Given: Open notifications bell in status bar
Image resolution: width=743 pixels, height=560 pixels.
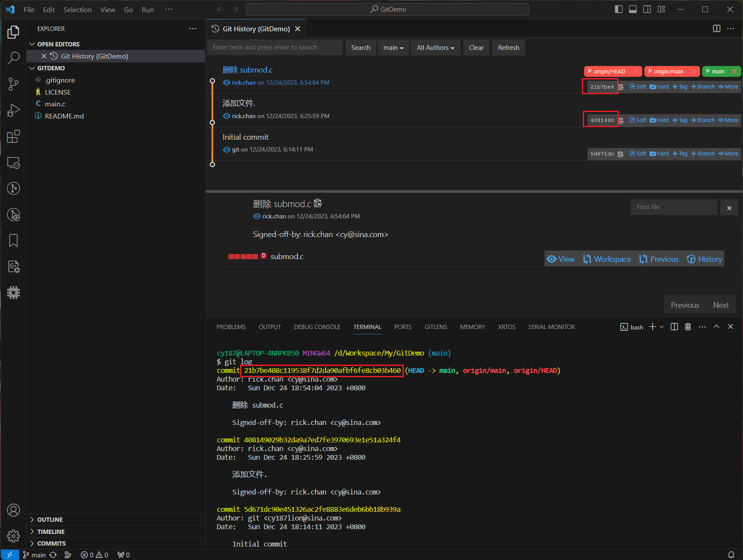Looking at the screenshot, I should click(x=731, y=555).
